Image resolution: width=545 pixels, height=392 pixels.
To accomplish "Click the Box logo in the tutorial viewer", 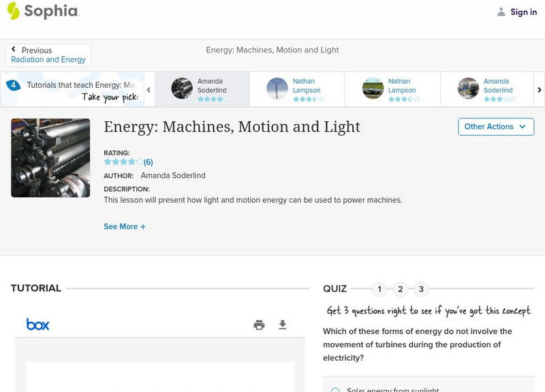I will [38, 325].
